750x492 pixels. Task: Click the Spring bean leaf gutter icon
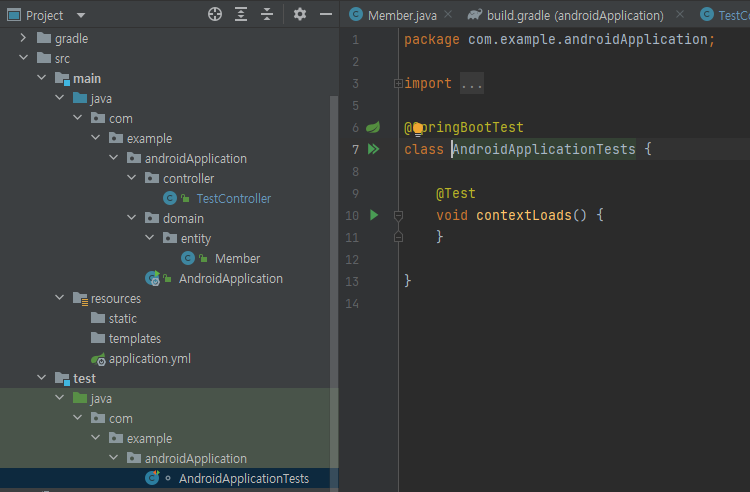373,127
